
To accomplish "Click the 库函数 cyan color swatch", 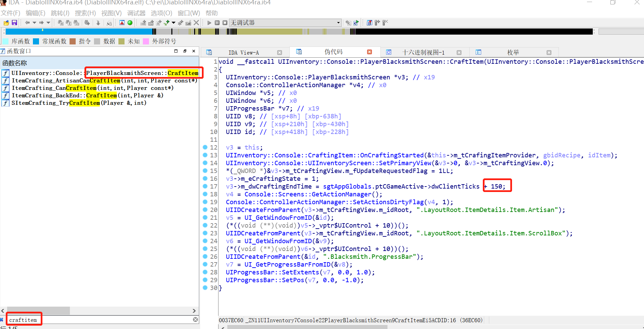I will [6, 41].
